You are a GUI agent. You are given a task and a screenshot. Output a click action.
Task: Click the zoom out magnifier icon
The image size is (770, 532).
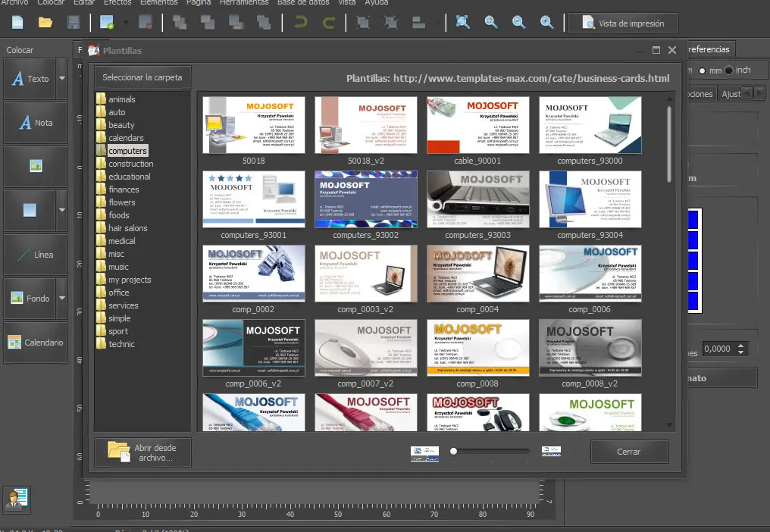click(519, 23)
